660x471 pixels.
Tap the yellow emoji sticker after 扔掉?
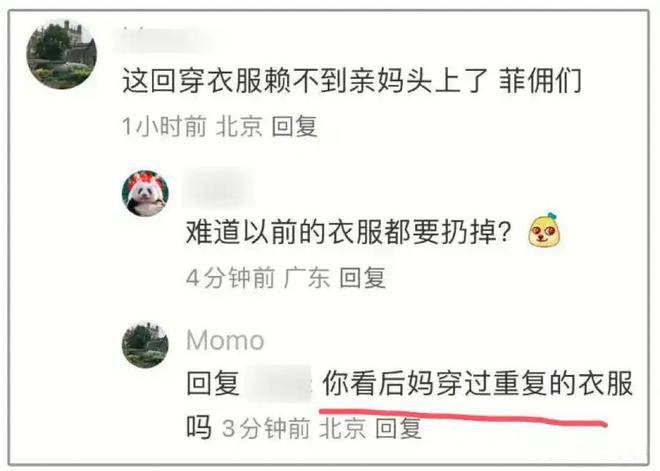point(546,230)
